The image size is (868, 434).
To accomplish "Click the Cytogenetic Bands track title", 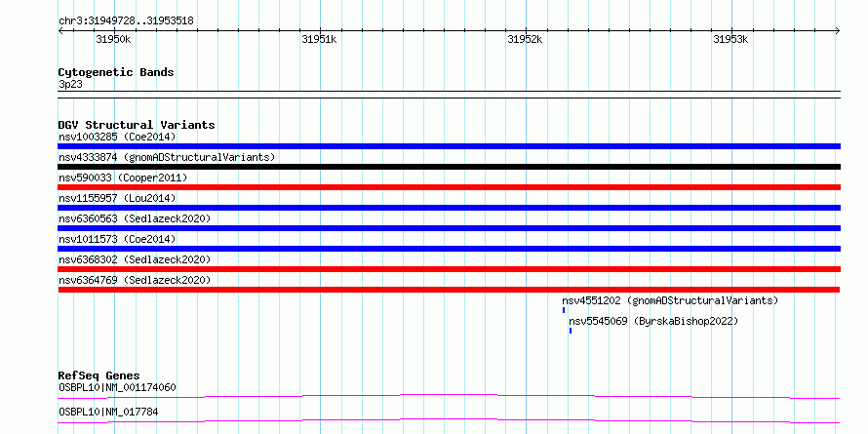I will click(116, 72).
